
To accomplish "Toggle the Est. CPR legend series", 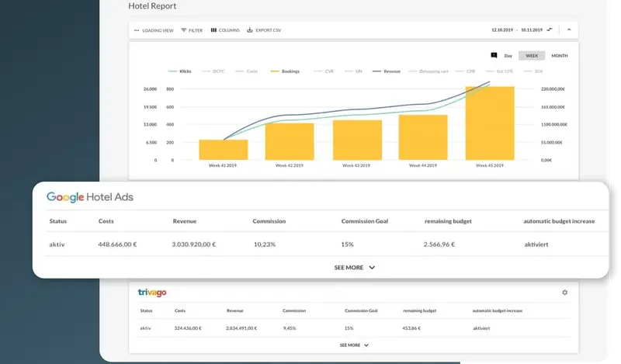I will point(499,71).
